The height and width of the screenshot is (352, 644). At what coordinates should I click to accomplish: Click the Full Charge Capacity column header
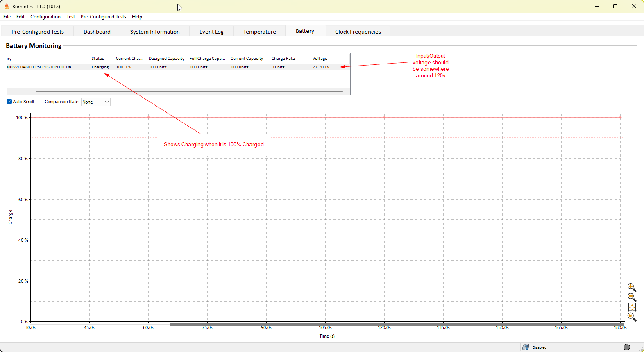click(x=208, y=59)
